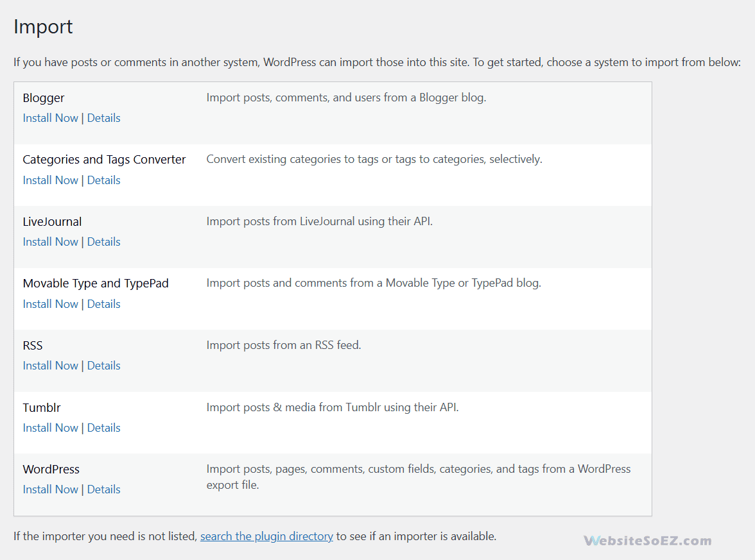Click 'Convert existing categories to tags' description

click(374, 159)
